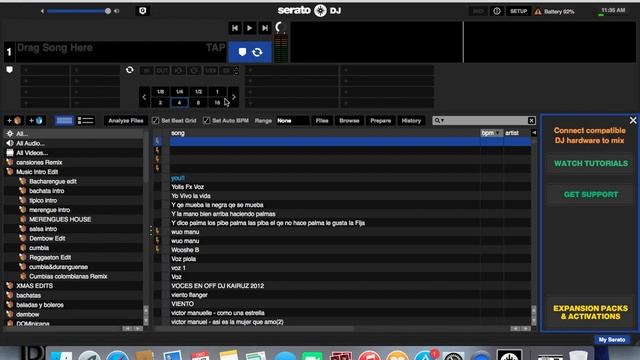Click the crescent icon next to transport buttons
The width and height of the screenshot is (640, 360).
click(279, 27)
